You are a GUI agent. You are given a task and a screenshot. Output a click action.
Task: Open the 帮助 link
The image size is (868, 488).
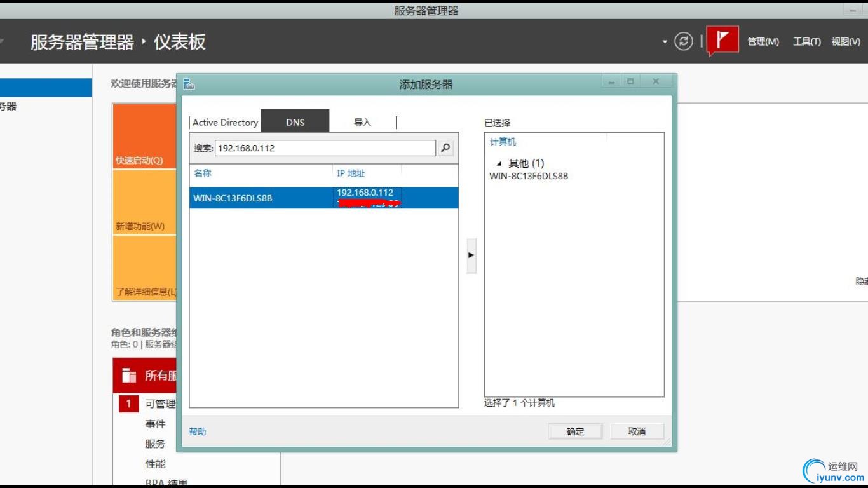click(198, 431)
